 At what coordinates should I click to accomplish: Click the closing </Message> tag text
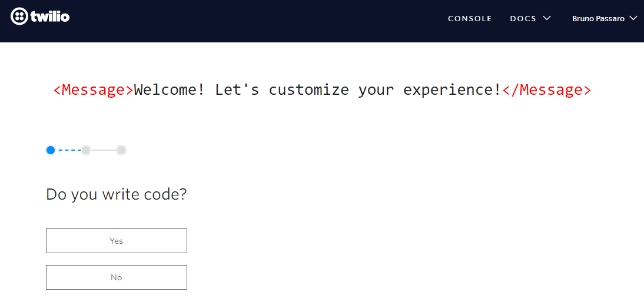coord(546,89)
